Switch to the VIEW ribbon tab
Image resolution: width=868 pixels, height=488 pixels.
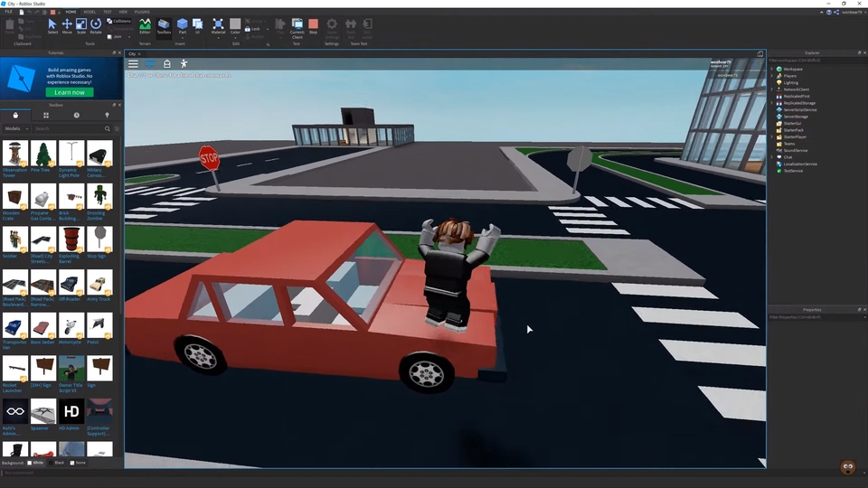click(123, 12)
